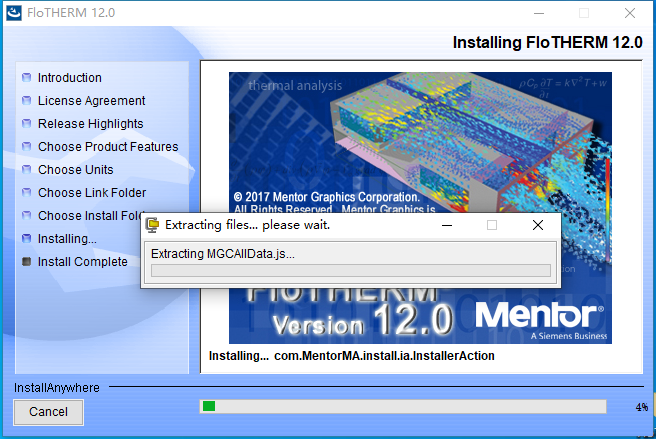Select the Choose Link Folder step
Image resolution: width=656 pixels, height=439 pixels.
(92, 193)
